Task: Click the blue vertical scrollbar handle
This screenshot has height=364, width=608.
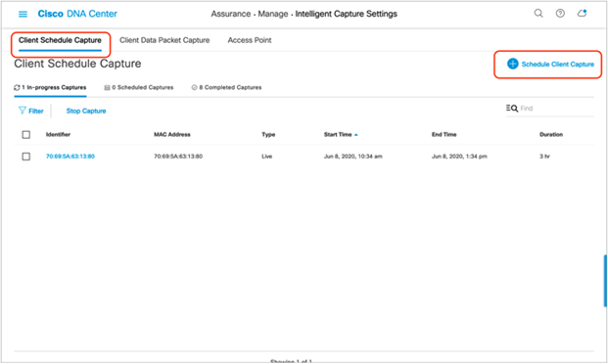Action: pyautogui.click(x=605, y=281)
